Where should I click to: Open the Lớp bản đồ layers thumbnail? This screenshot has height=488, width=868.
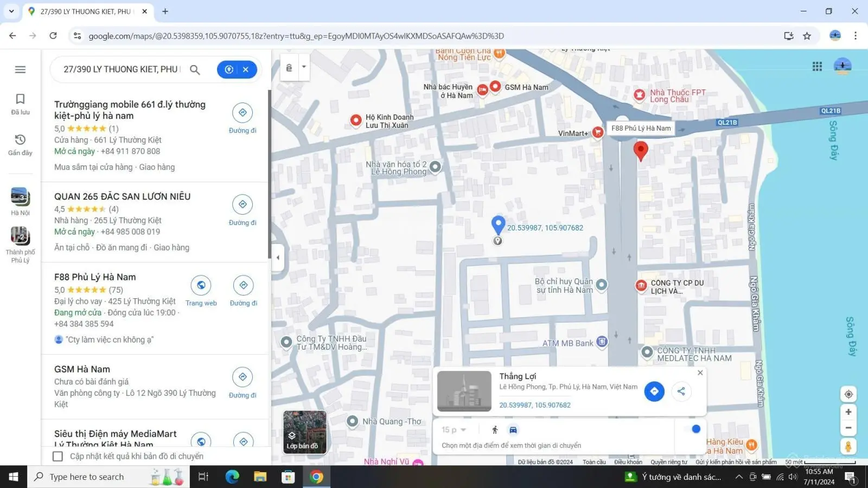(x=305, y=432)
